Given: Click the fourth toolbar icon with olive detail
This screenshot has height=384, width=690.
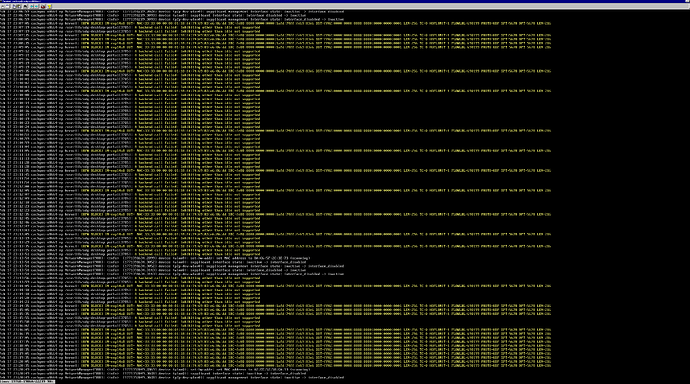Looking at the screenshot, I should (19, 6).
